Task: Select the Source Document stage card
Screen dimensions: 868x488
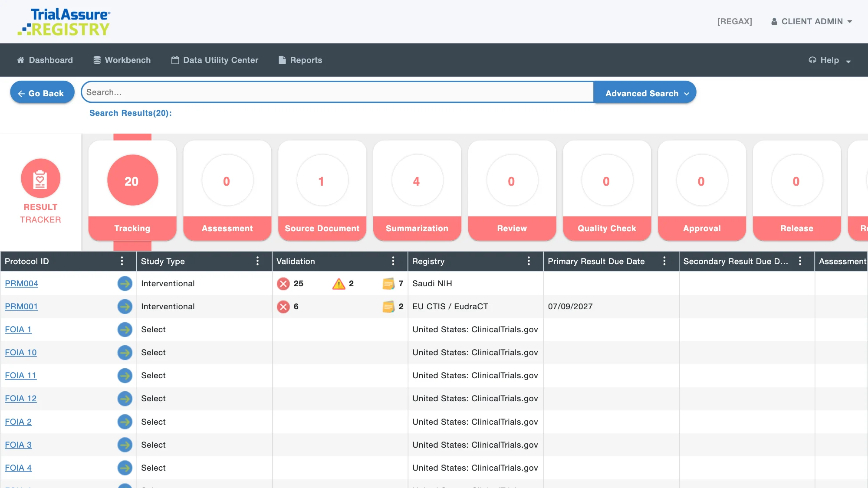Action: 322,191
